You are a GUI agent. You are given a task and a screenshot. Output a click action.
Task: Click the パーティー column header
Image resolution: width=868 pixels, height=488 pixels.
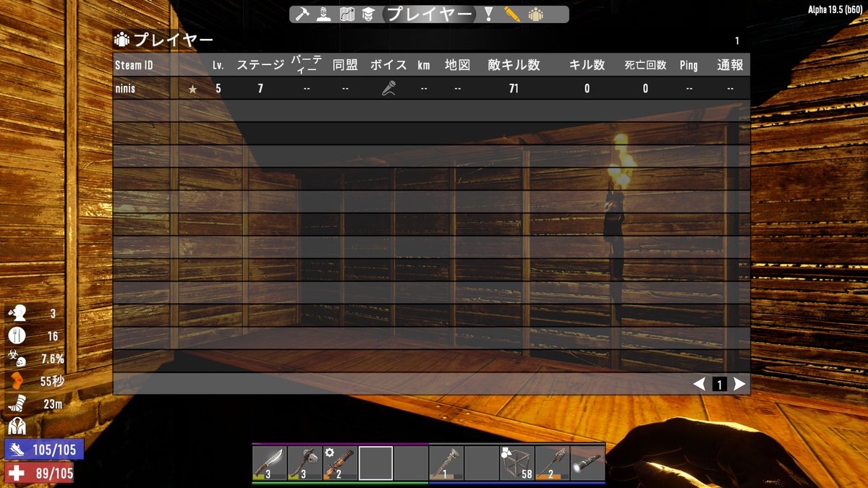(307, 64)
